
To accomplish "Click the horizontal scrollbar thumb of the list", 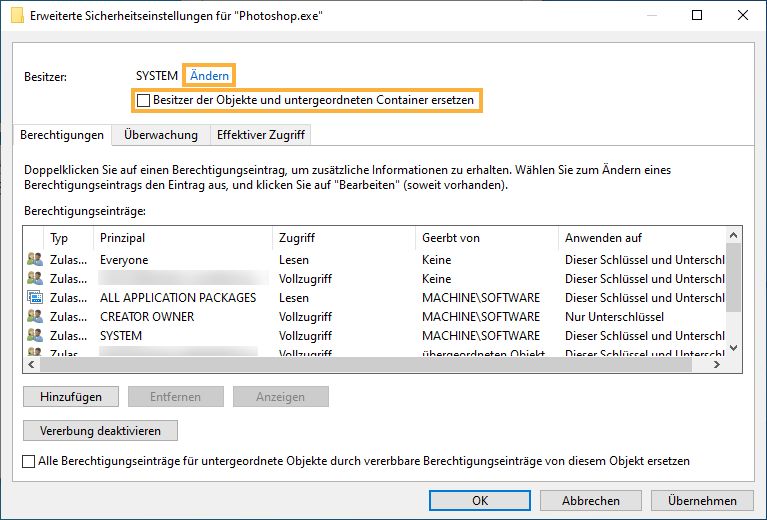I will tap(366, 364).
